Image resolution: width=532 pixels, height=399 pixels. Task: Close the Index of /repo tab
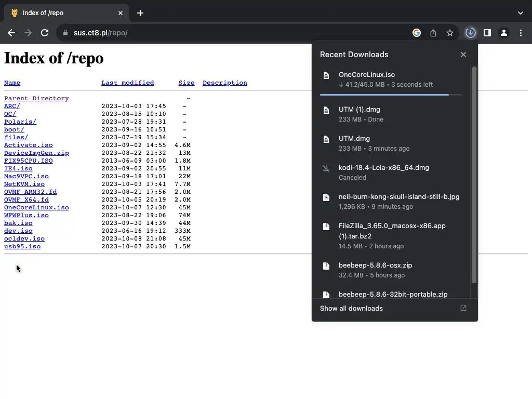[121, 13]
